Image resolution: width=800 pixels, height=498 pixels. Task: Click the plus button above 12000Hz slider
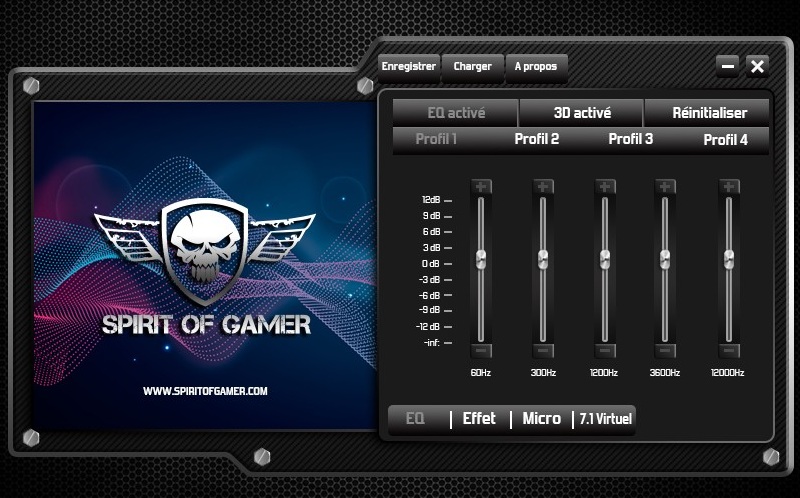point(729,187)
